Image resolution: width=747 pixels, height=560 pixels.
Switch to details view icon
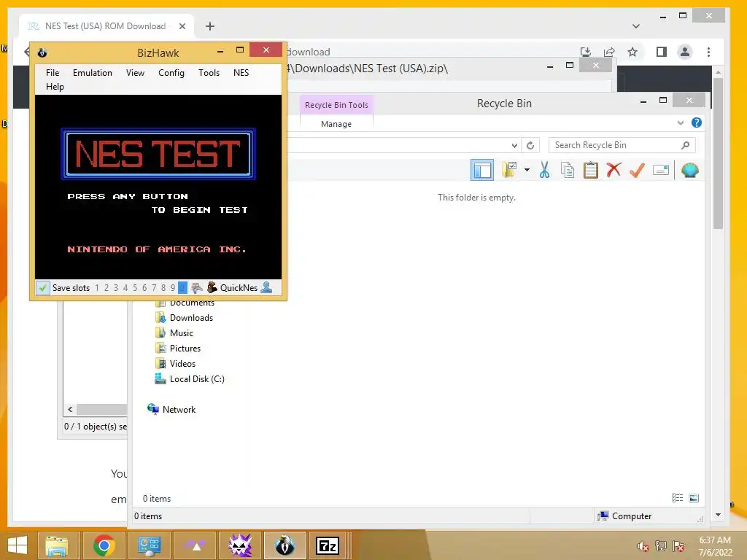[678, 498]
